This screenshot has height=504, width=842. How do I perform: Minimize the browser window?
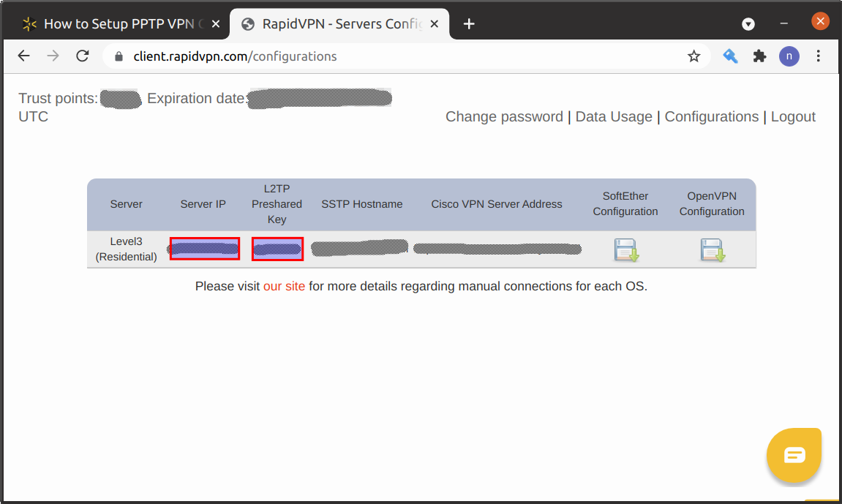pos(784,23)
